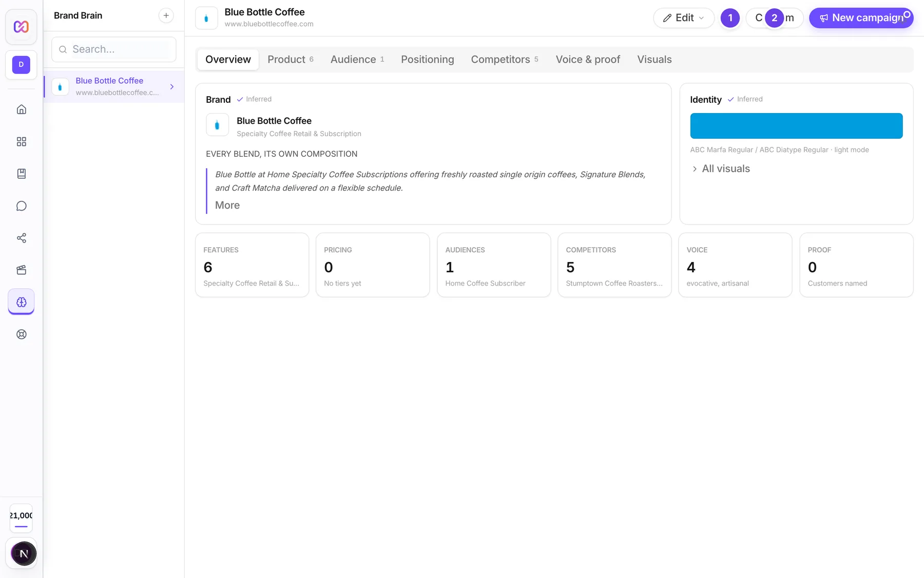Open the N user avatar menu
The image size is (924, 578).
pos(24,553)
